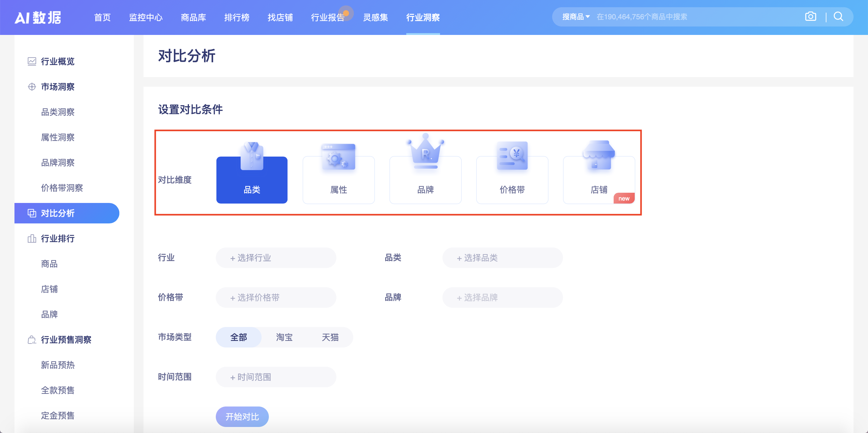Screen dimensions: 868x433
Task: Open the 选择行业 selector
Action: (276, 257)
